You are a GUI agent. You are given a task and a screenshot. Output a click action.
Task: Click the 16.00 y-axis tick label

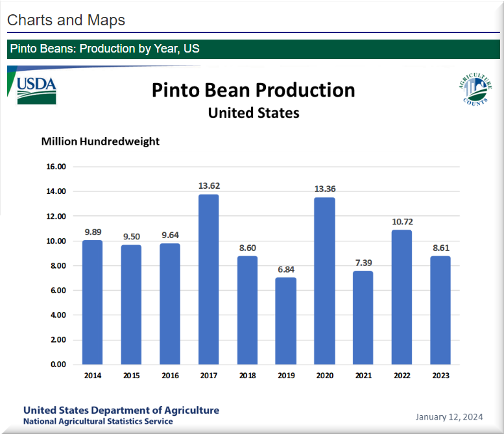click(56, 167)
